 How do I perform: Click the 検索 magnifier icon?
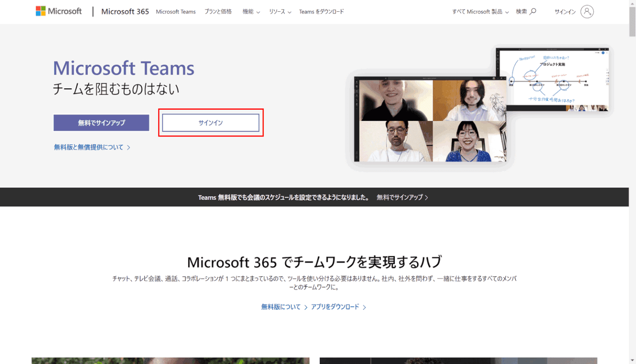click(533, 11)
